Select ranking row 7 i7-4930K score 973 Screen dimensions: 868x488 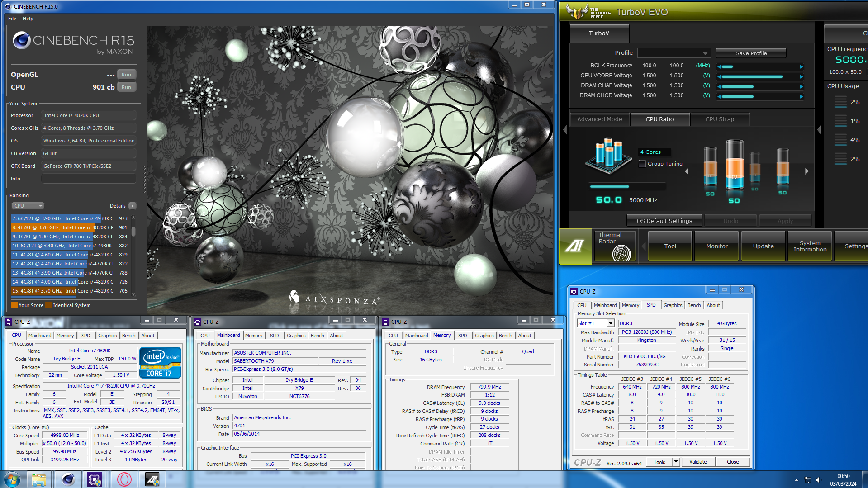click(70, 218)
